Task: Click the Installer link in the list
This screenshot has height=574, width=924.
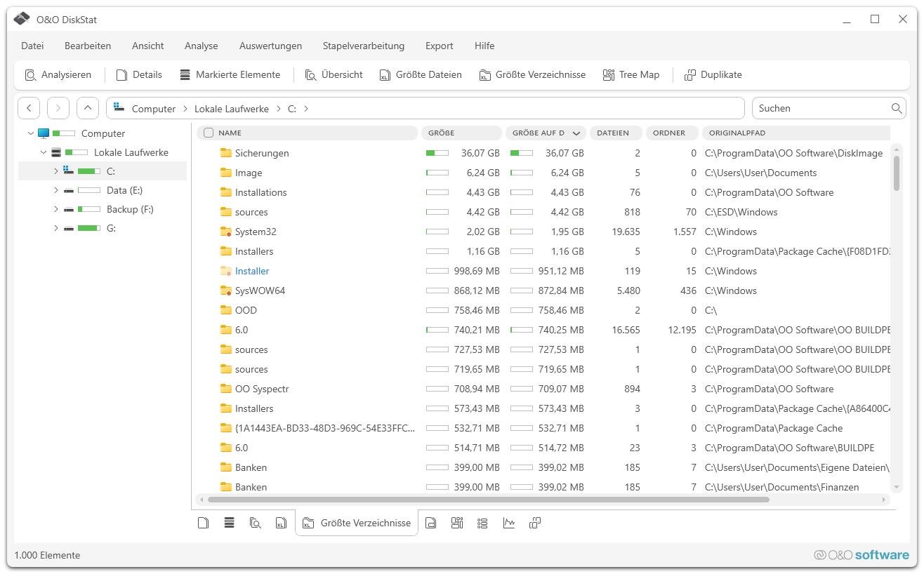Action: pos(252,271)
